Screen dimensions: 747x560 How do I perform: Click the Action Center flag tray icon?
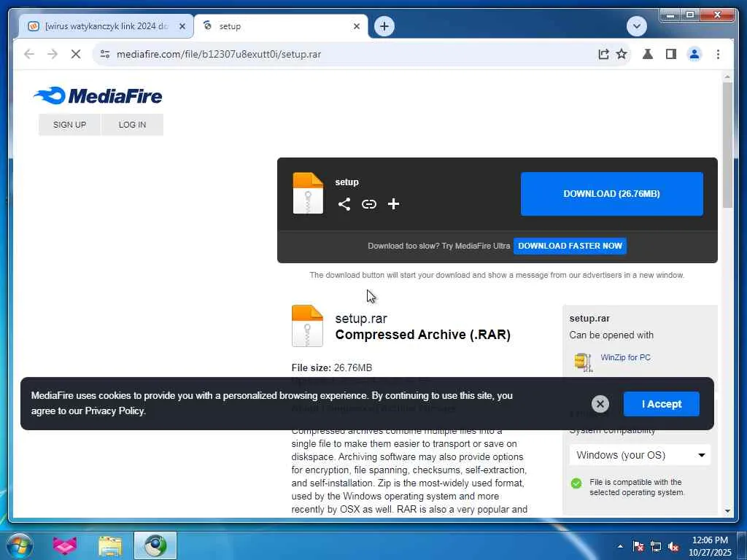pyautogui.click(x=638, y=546)
